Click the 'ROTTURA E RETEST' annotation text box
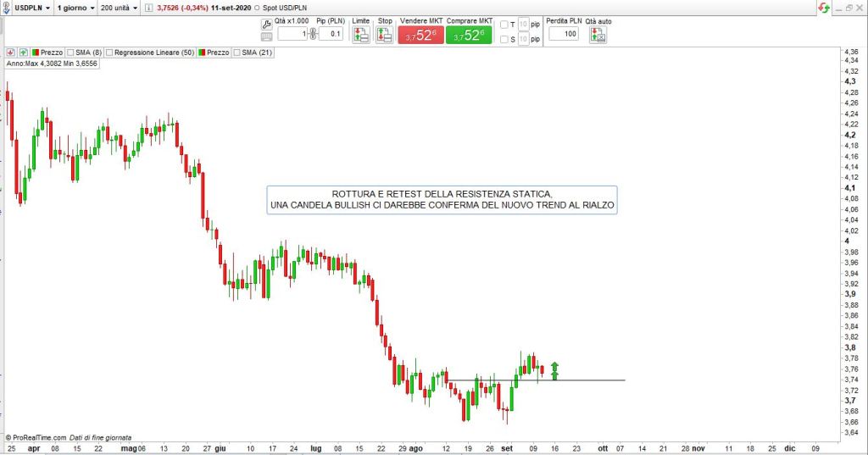This screenshot has height=455, width=868. (442, 200)
